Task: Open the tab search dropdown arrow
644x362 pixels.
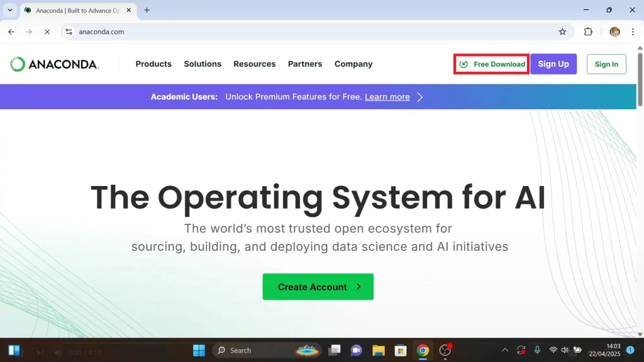Action: [x=10, y=10]
